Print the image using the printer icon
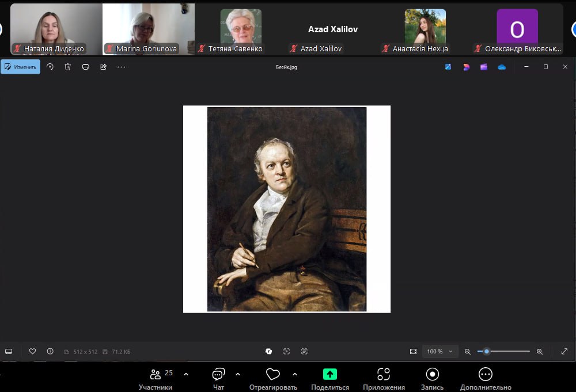Viewport: 576px width, 392px height. point(85,67)
